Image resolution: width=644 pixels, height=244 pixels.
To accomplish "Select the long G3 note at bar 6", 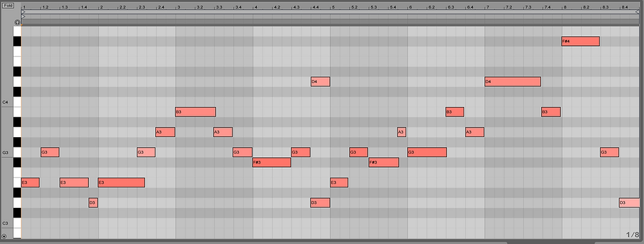I will pos(427,153).
